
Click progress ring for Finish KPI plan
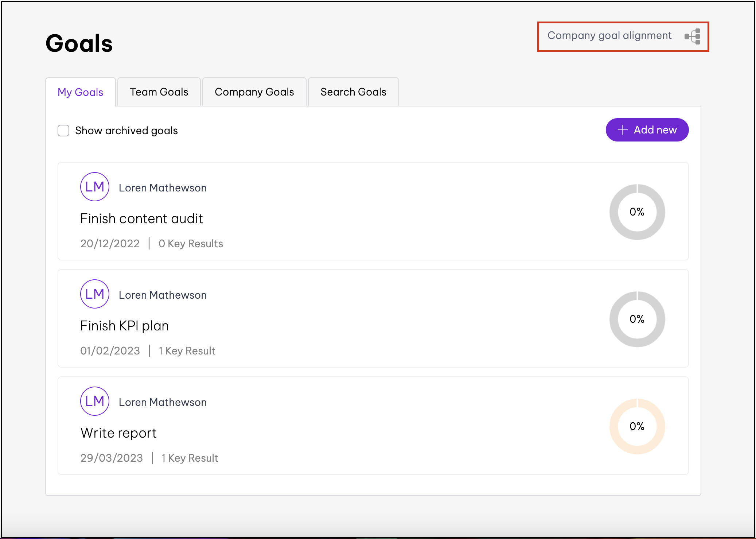637,319
